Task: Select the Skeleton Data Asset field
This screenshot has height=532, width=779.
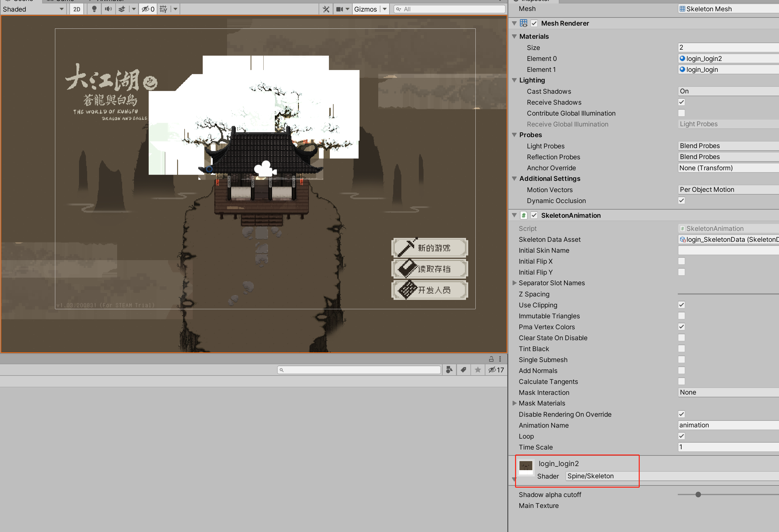Action: [x=728, y=239]
